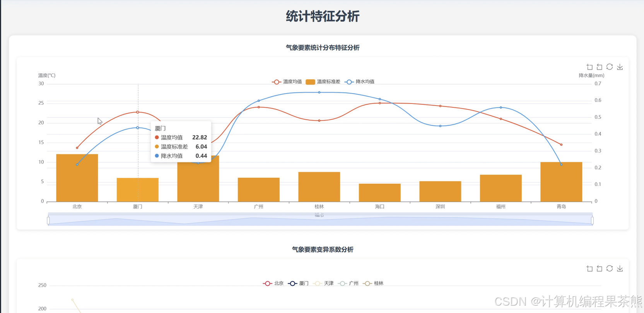Toggle 北京 legend in variation coefficient chart
Screen dimensions: 644x313
[273, 283]
